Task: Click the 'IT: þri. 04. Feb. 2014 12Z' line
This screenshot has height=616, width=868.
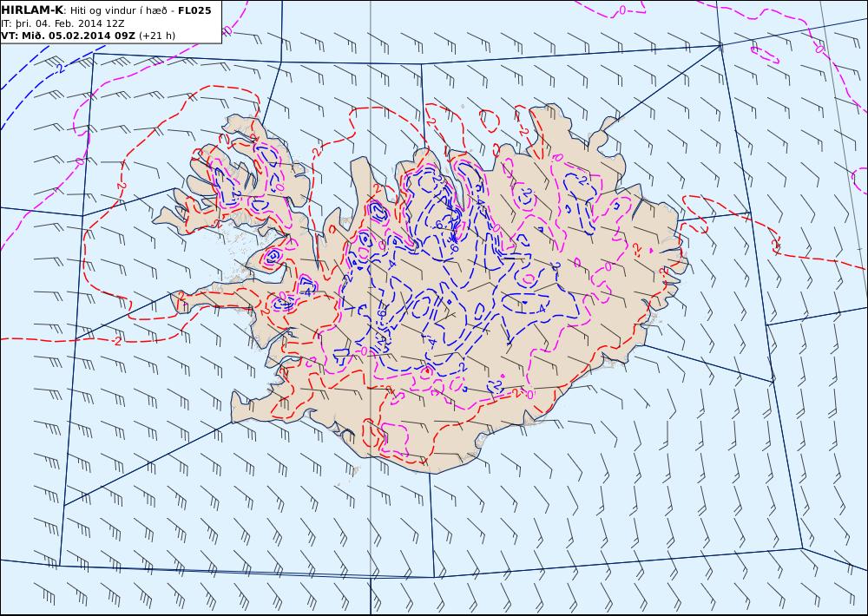Action: tap(62, 23)
